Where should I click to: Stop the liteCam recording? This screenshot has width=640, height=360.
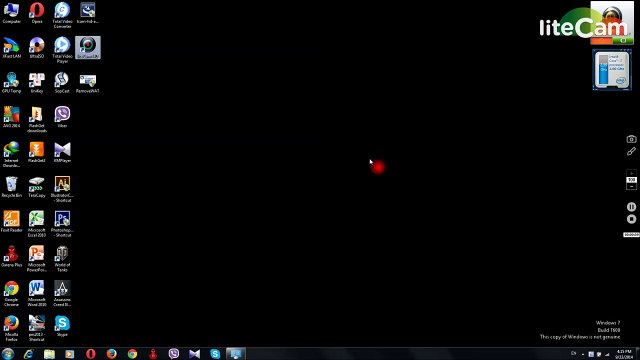[631, 219]
